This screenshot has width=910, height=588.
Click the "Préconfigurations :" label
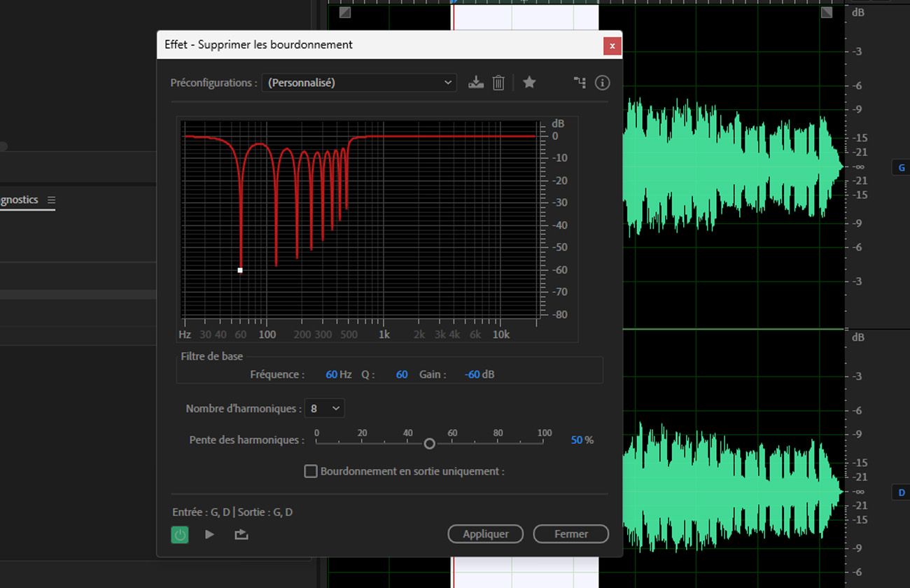pyautogui.click(x=213, y=83)
